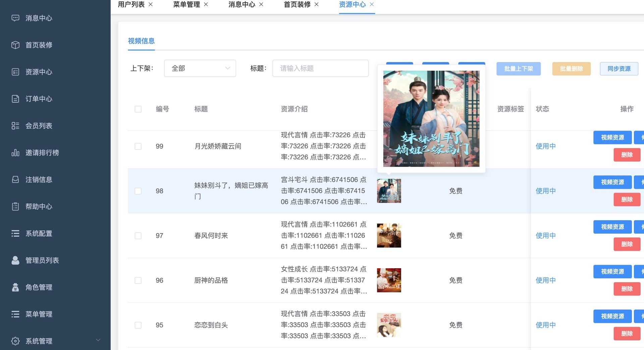Close the 资源中心 tab
The height and width of the screenshot is (350, 644).
point(372,4)
